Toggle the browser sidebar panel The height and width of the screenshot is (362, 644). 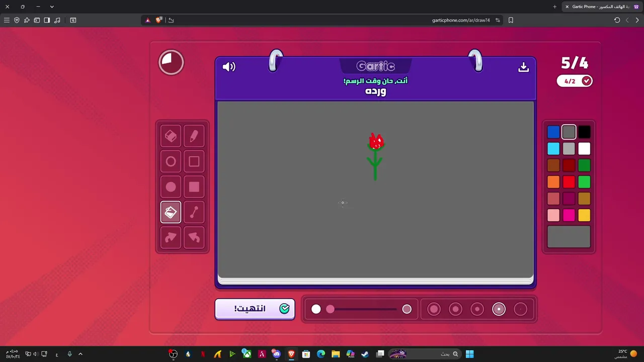pyautogui.click(x=47, y=20)
